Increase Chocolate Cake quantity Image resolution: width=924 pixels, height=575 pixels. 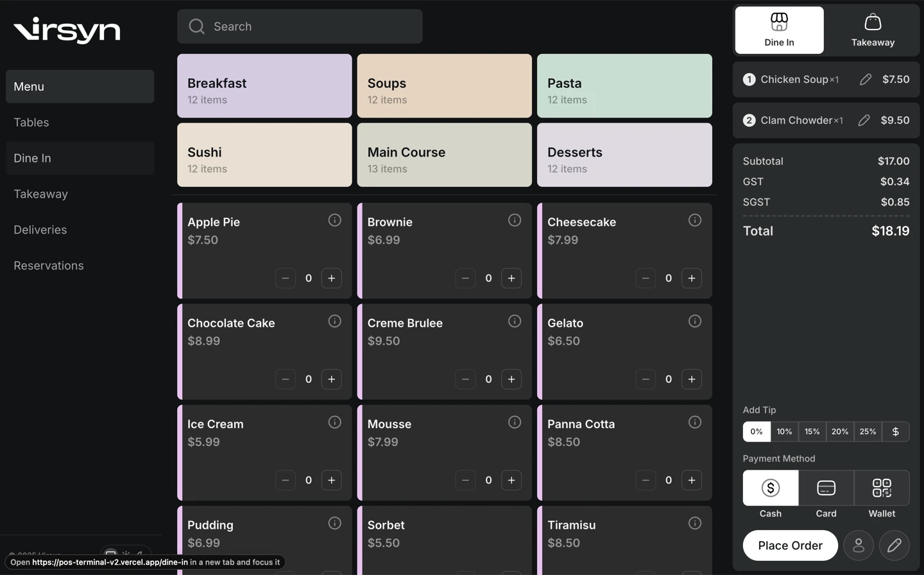(x=332, y=379)
